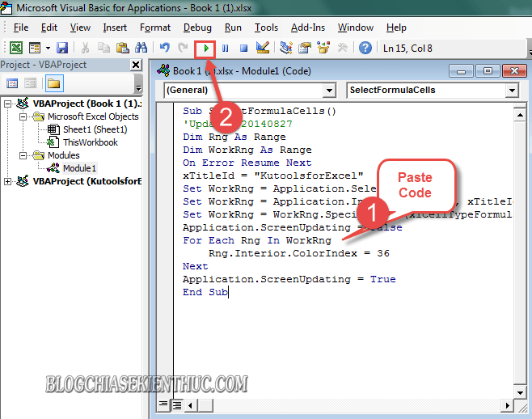Maximize the Module1 code window
532x419 pixels.
tap(488, 71)
